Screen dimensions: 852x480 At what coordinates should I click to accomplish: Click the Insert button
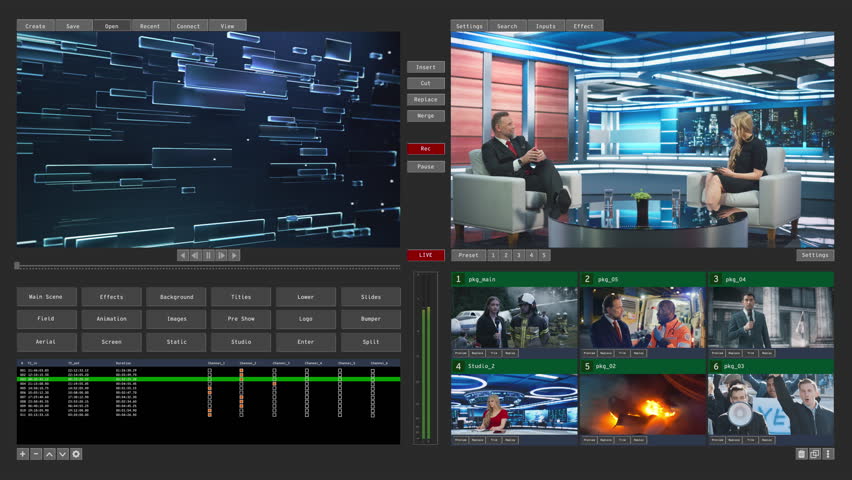(x=425, y=67)
